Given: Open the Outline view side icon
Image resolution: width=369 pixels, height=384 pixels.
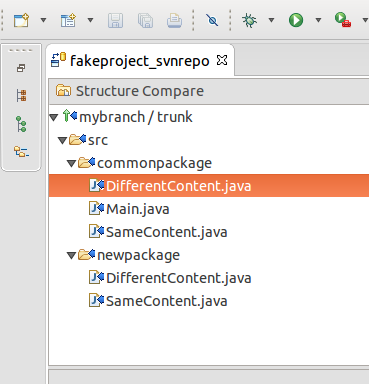Looking at the screenshot, I should [x=21, y=152].
